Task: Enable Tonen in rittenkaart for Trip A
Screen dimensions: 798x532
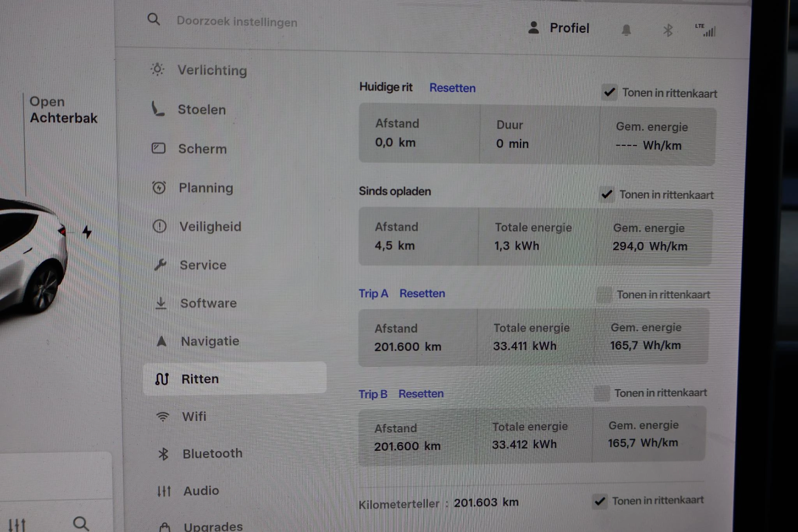Action: click(604, 295)
